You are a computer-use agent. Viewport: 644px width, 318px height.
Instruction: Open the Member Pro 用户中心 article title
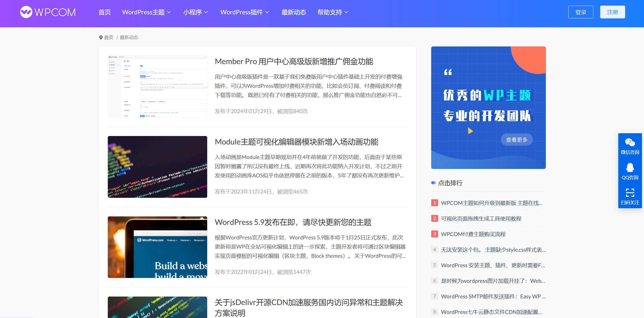pyautogui.click(x=294, y=62)
